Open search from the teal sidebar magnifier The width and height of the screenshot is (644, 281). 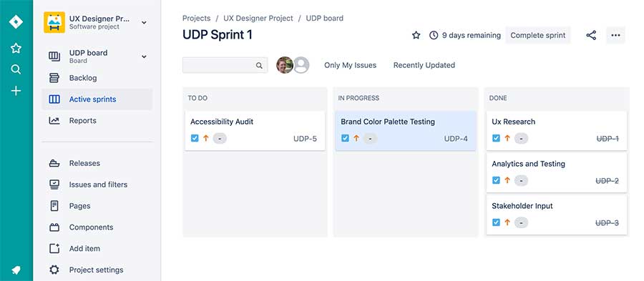[x=16, y=69]
